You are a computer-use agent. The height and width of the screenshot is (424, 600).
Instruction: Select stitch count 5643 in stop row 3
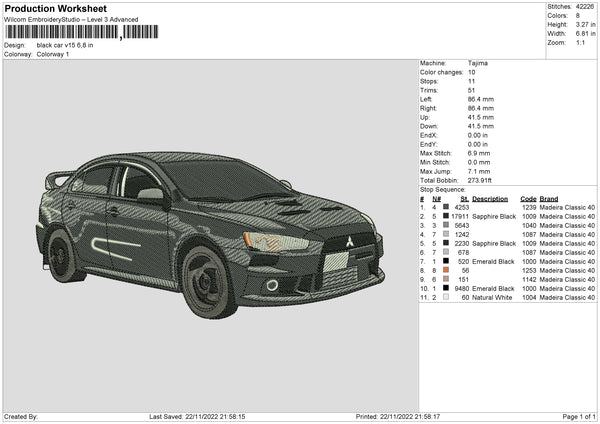tap(462, 226)
